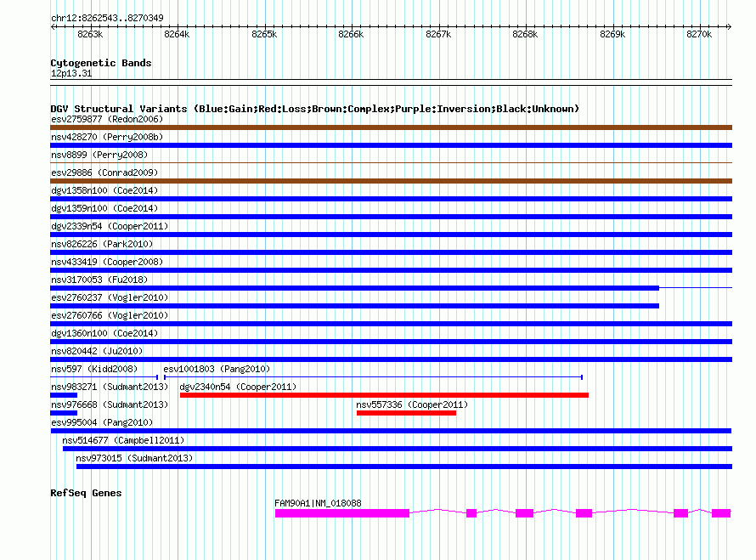Viewport: 756px width, 560px height.
Task: Click the esv29886 (Conrad2009) variant label
Action: click(104, 173)
